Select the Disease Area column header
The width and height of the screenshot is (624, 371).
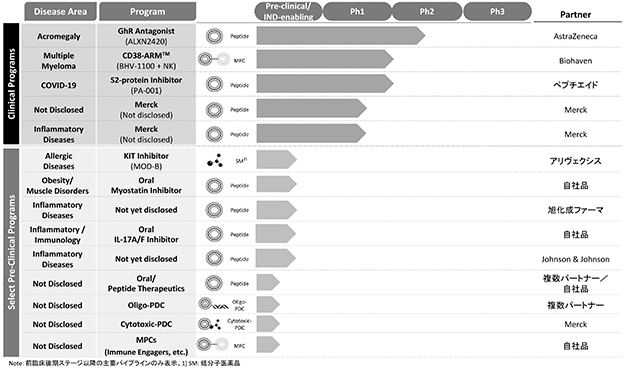(x=60, y=12)
